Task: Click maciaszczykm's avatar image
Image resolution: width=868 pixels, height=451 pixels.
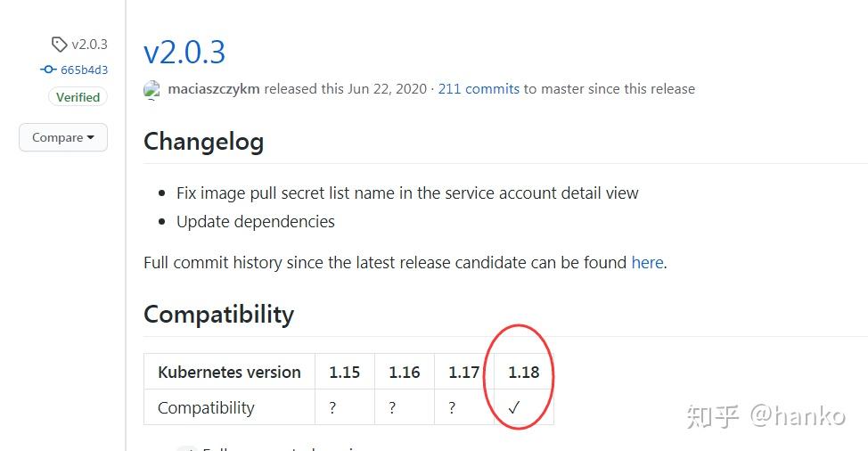Action: point(152,89)
